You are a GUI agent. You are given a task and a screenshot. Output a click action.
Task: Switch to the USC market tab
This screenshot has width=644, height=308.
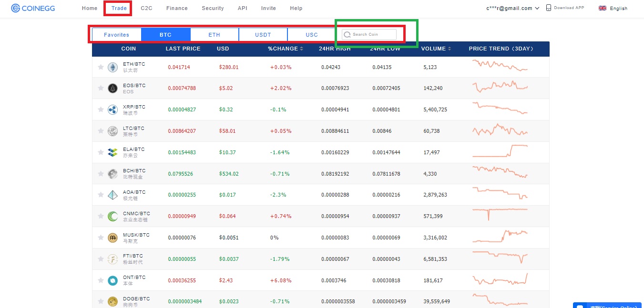[x=312, y=35]
